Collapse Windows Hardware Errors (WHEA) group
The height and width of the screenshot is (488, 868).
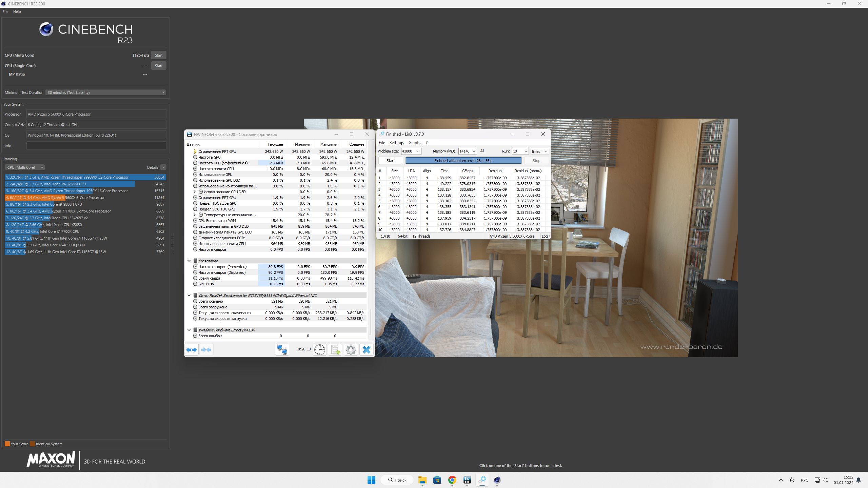[x=189, y=330]
